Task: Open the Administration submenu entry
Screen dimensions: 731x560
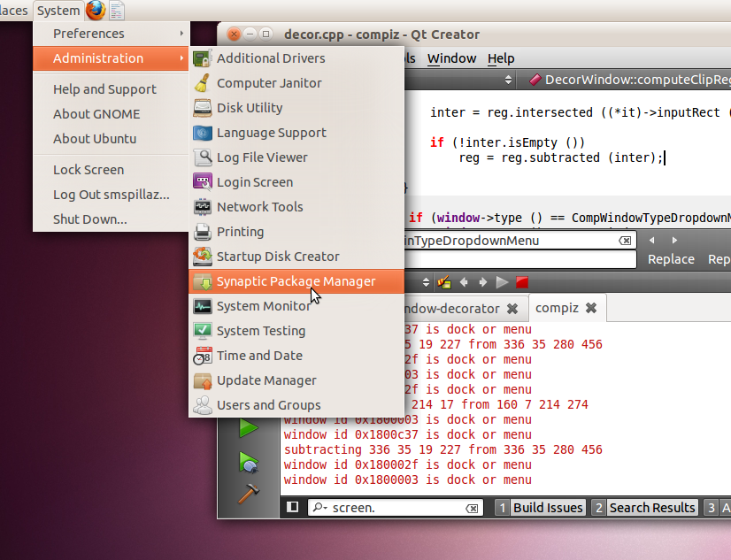Action: click(x=111, y=58)
